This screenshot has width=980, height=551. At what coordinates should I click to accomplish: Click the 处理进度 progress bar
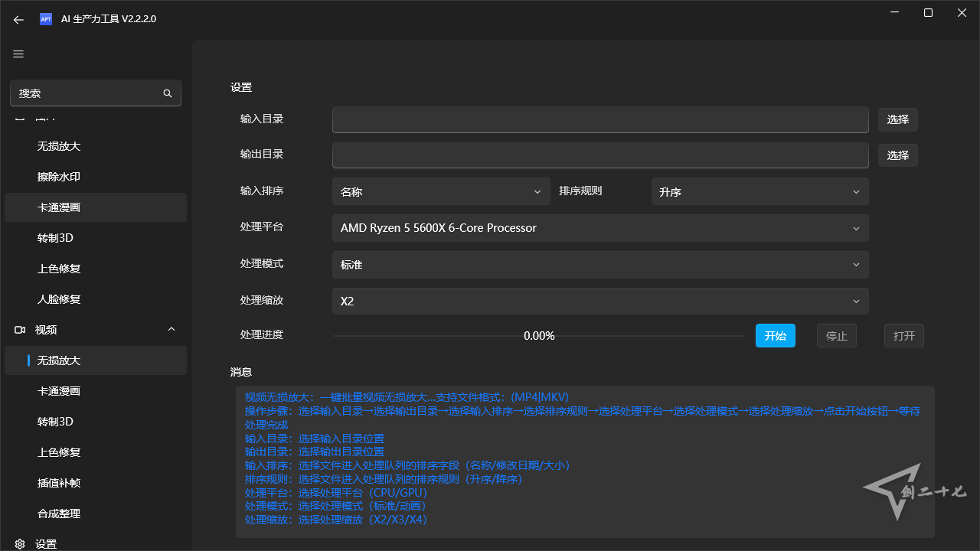[539, 336]
